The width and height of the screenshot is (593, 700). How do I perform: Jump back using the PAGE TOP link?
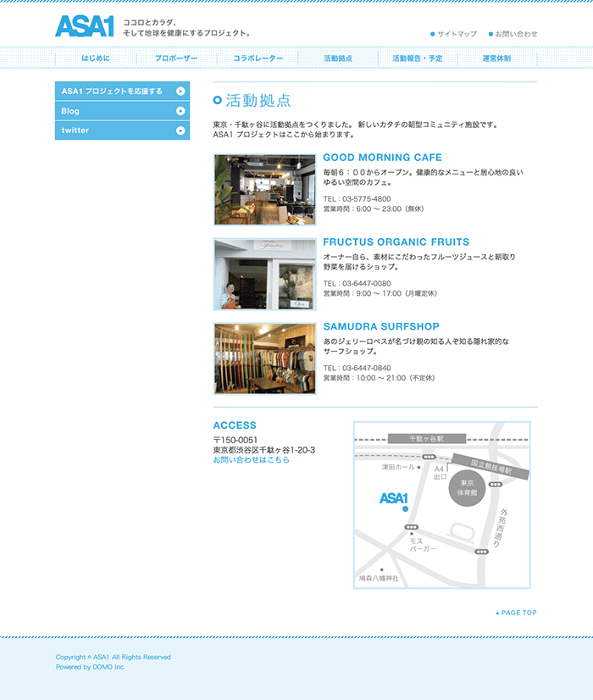517,613
